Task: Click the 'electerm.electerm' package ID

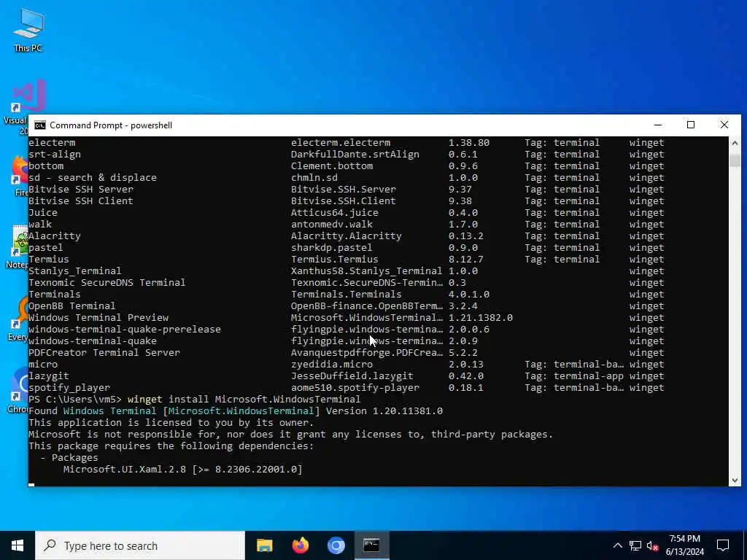Action: 341,142
